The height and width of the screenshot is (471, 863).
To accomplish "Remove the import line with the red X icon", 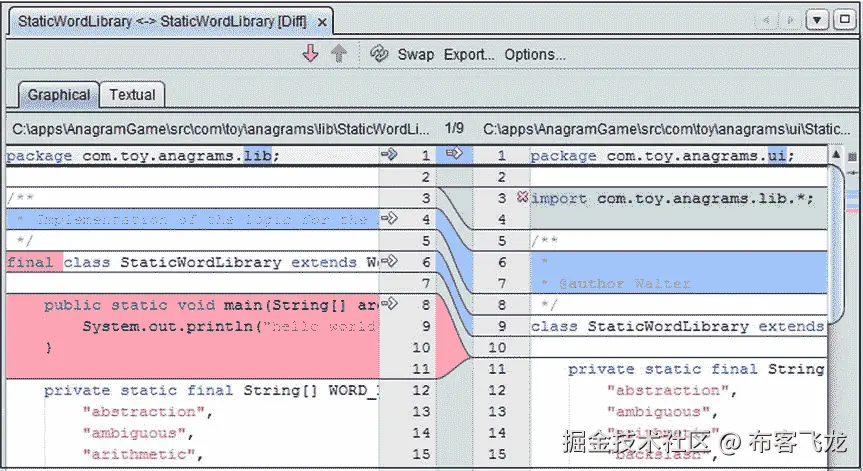I will [x=522, y=196].
